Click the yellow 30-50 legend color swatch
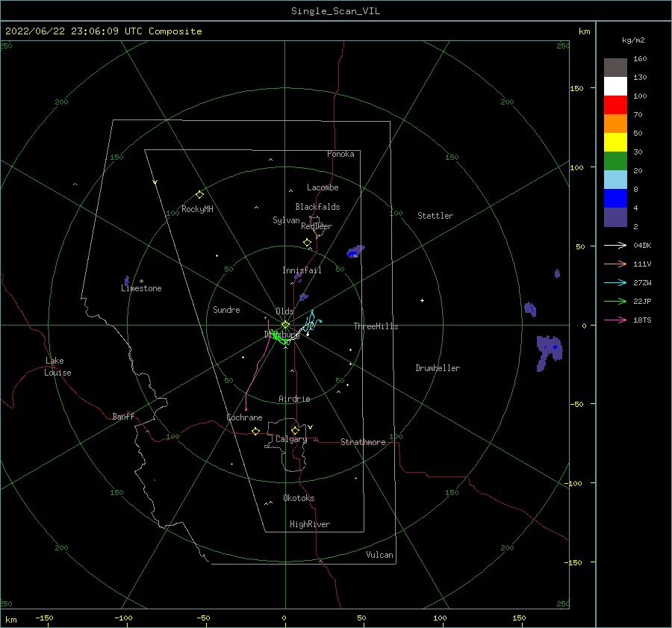 615,143
